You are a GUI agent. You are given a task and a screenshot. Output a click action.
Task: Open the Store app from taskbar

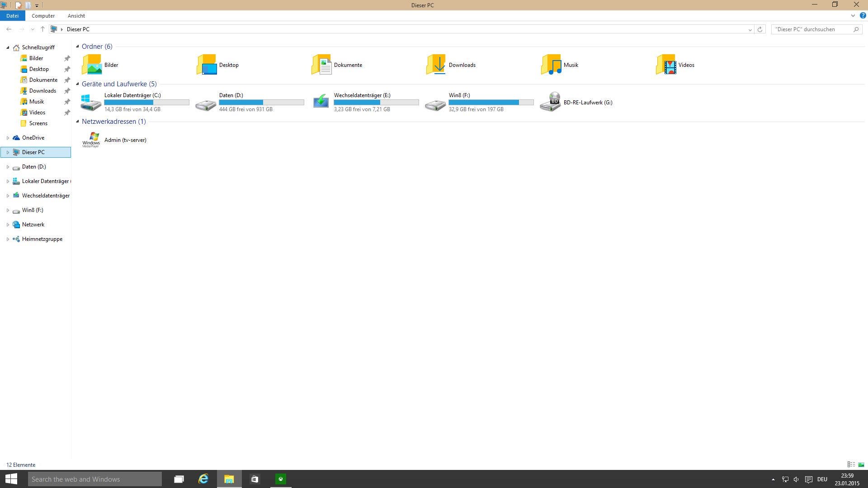point(255,479)
